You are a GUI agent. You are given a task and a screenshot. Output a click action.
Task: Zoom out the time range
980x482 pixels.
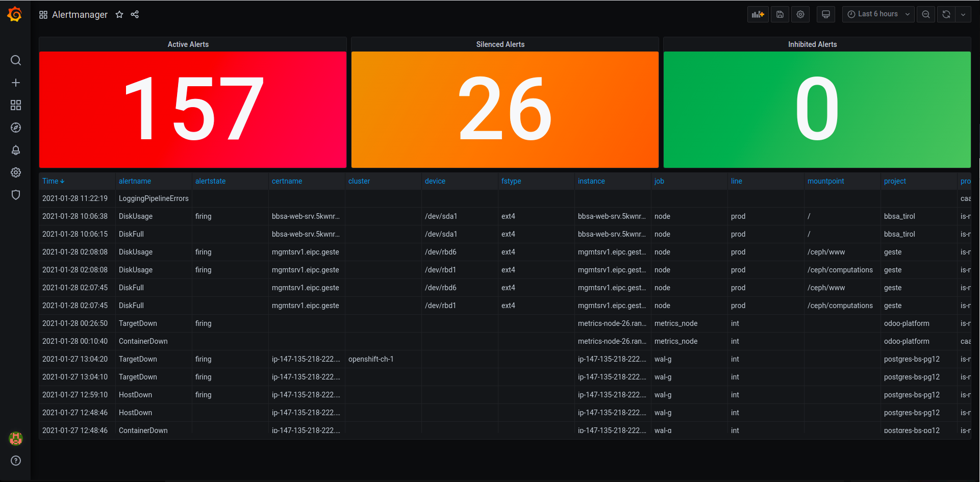click(925, 14)
